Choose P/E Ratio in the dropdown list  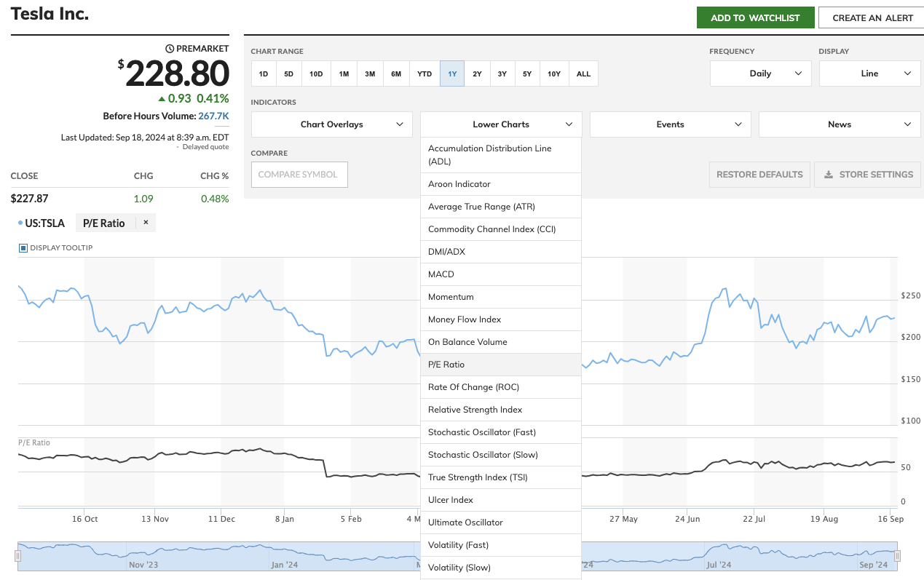click(501, 365)
